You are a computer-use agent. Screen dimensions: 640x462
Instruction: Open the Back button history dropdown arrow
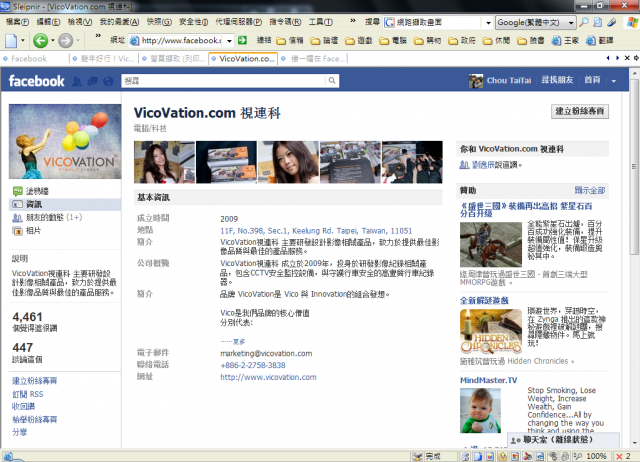point(53,40)
